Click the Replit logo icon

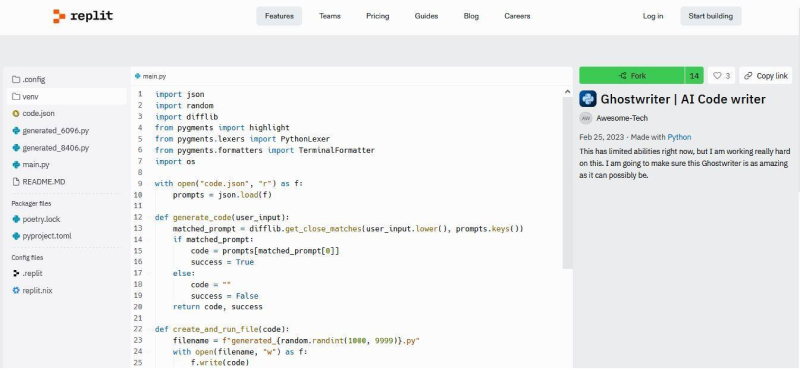(59, 16)
